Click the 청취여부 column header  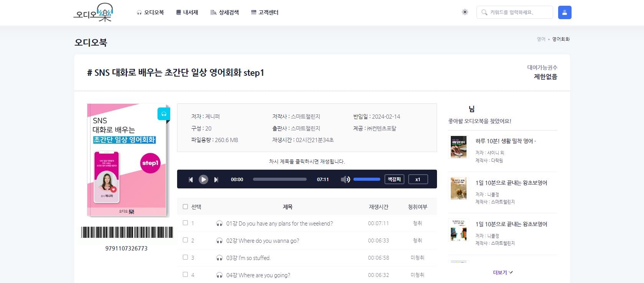pyautogui.click(x=417, y=207)
